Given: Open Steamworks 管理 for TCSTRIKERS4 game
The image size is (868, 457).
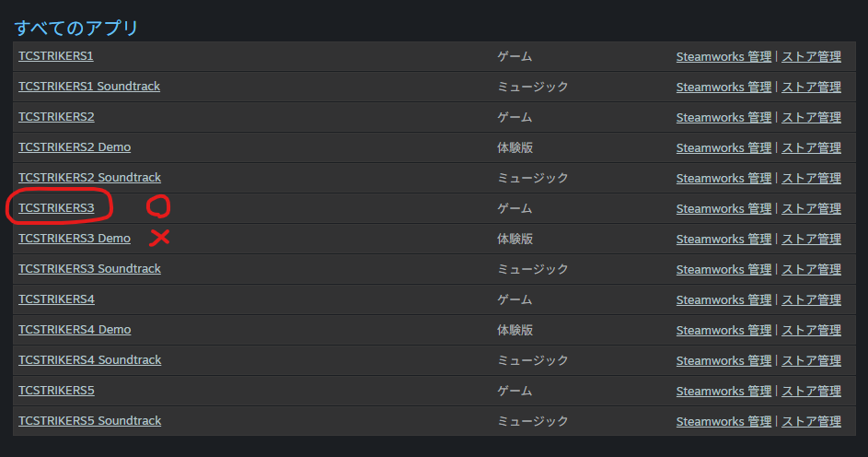Looking at the screenshot, I should (723, 300).
